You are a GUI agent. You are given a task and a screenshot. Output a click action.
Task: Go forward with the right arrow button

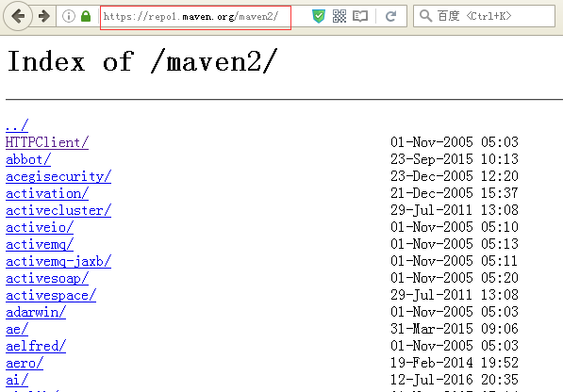click(44, 16)
